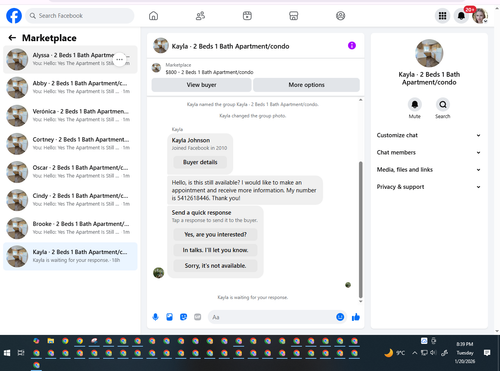
Task: Open Windows action center notifications
Action: click(x=487, y=353)
